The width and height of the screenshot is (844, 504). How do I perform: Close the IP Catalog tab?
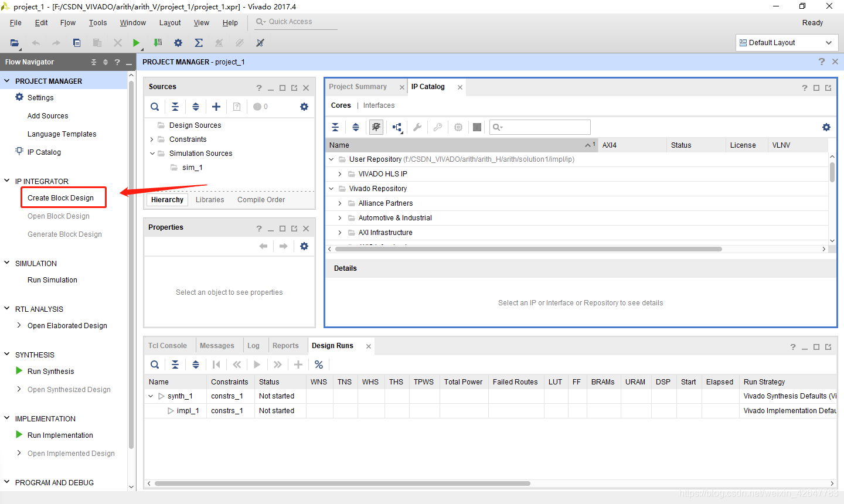click(x=460, y=87)
